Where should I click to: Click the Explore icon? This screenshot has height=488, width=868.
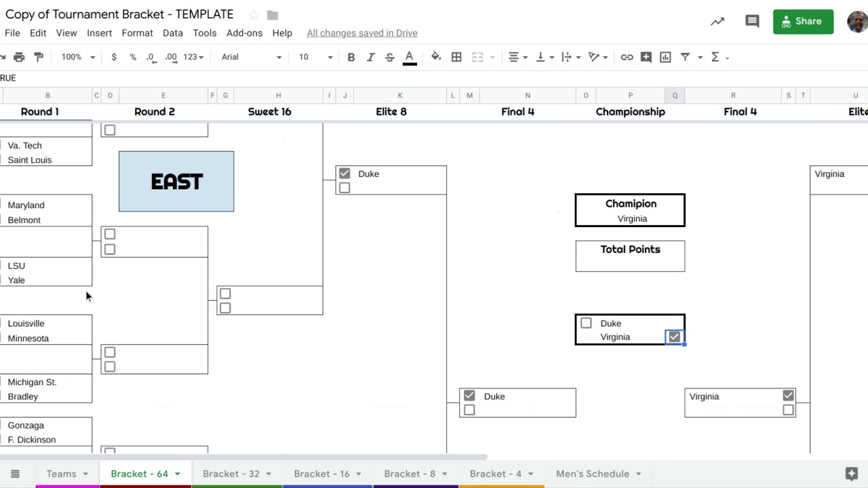tap(852, 474)
